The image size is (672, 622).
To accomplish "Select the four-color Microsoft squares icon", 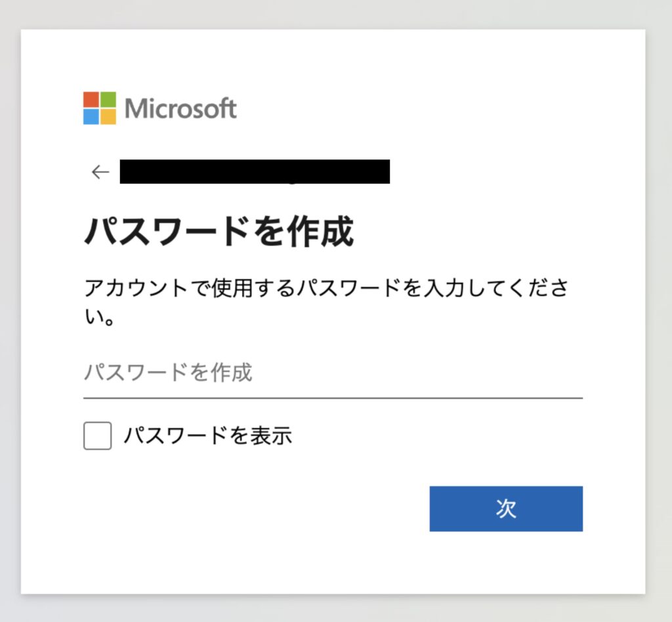I will coord(98,106).
